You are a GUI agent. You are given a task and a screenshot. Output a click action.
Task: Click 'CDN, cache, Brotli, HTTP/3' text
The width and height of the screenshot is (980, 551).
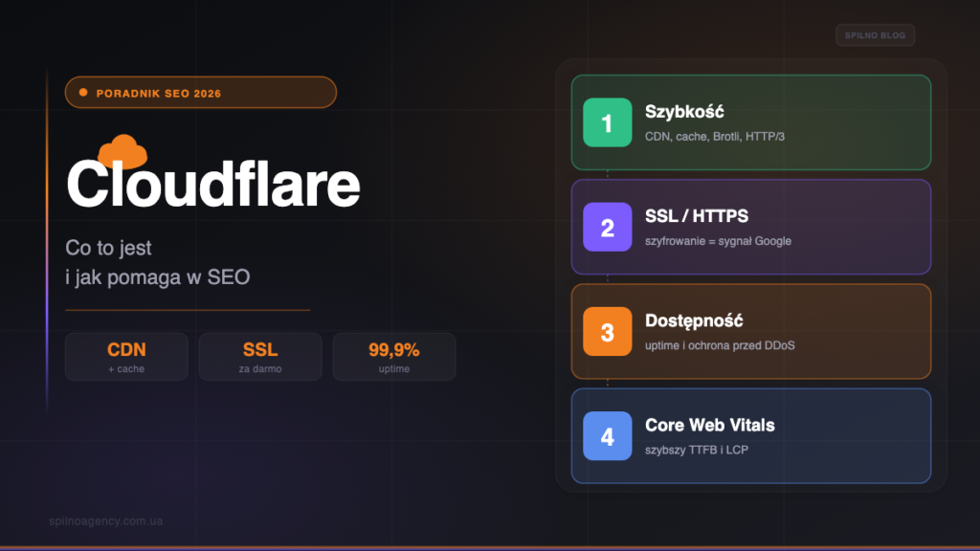coord(714,136)
